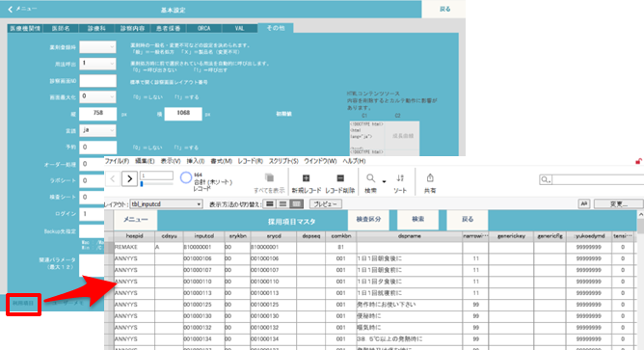Click the ソート sort icon
644x350 pixels.
[x=400, y=178]
